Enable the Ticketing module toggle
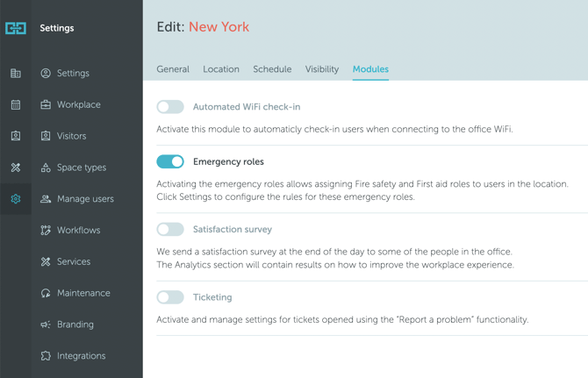588x378 pixels. click(x=170, y=297)
